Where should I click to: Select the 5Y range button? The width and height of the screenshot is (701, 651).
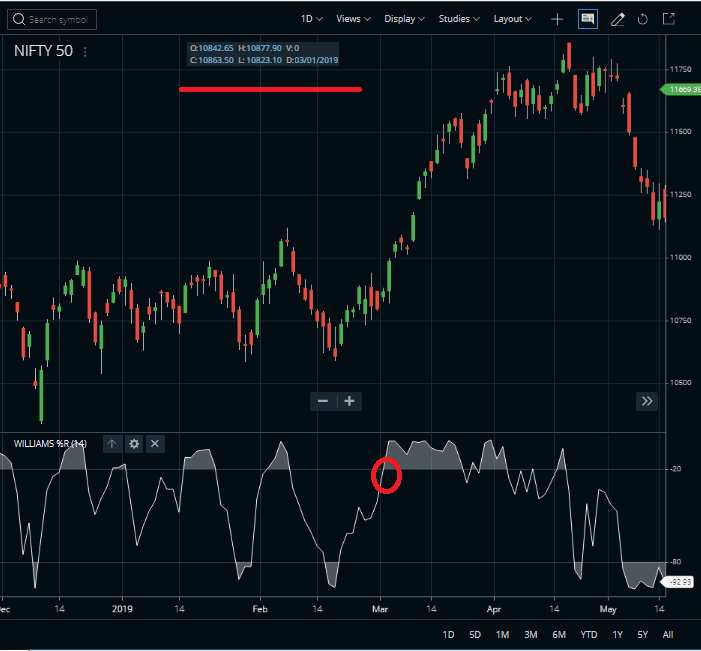[642, 634]
